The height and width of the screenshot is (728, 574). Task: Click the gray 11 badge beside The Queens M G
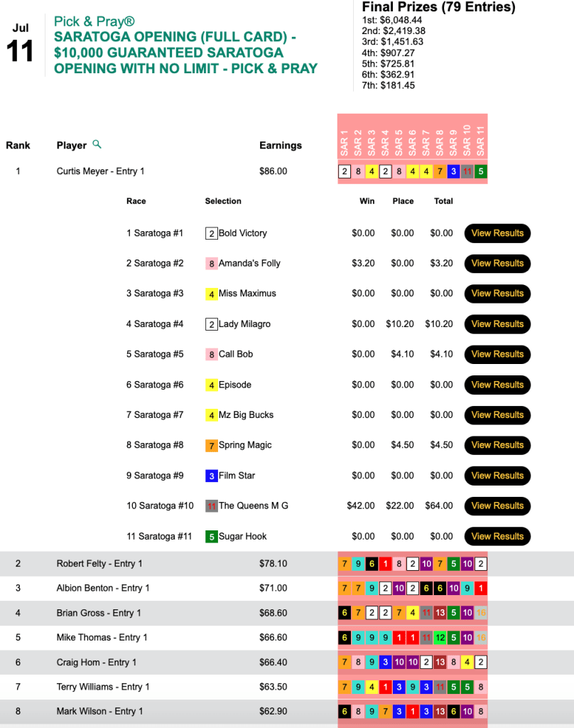click(211, 506)
